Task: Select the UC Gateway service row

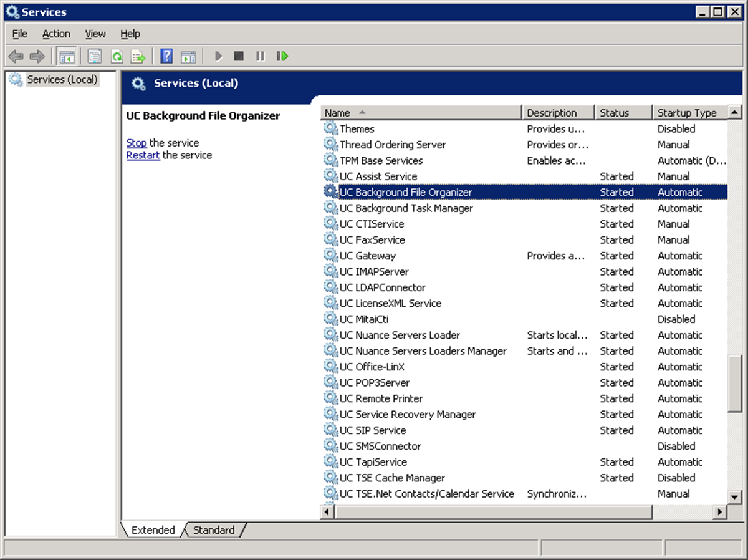Action: [368, 256]
